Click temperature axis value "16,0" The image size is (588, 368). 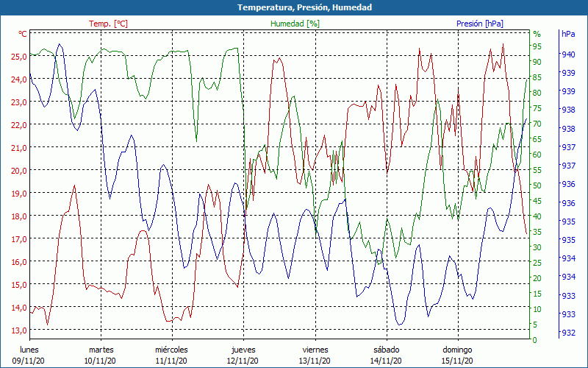coord(19,262)
